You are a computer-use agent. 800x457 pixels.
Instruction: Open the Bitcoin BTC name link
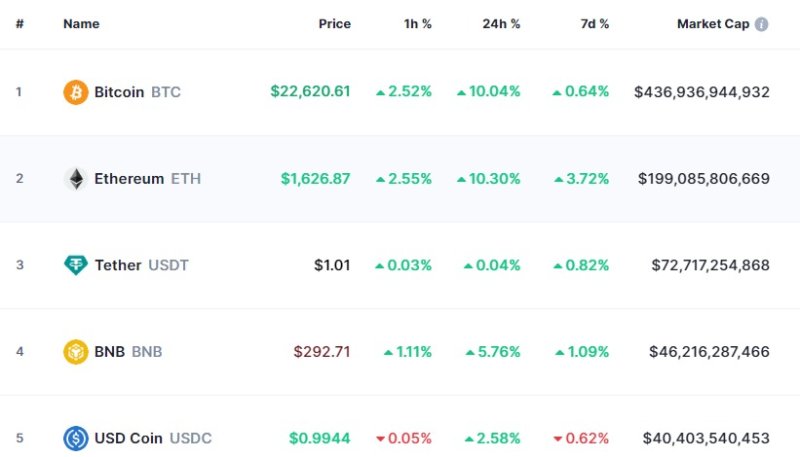click(x=137, y=92)
